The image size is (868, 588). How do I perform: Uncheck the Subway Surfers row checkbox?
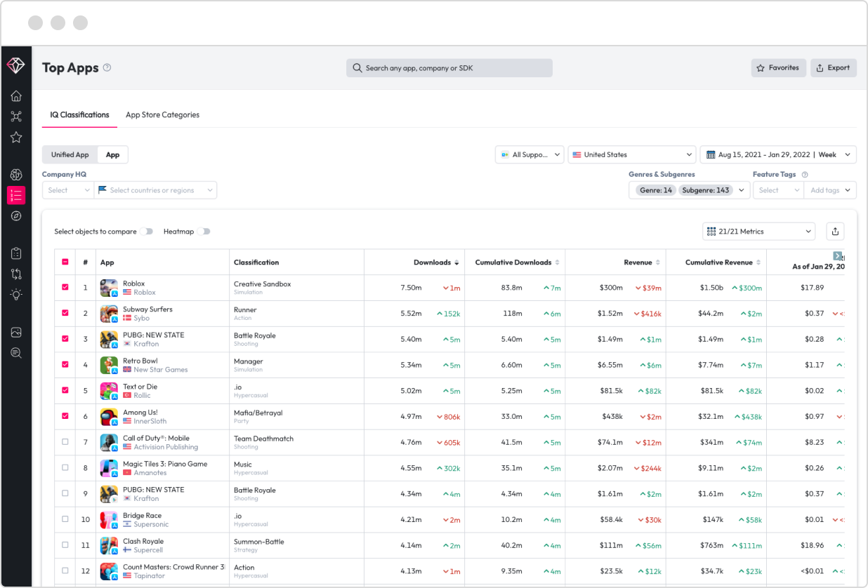click(65, 313)
